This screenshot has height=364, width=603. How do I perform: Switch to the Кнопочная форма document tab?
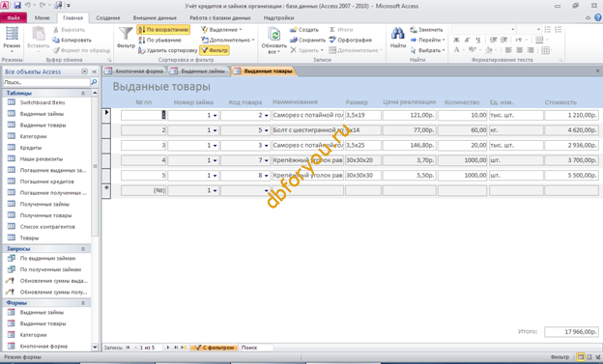135,71
